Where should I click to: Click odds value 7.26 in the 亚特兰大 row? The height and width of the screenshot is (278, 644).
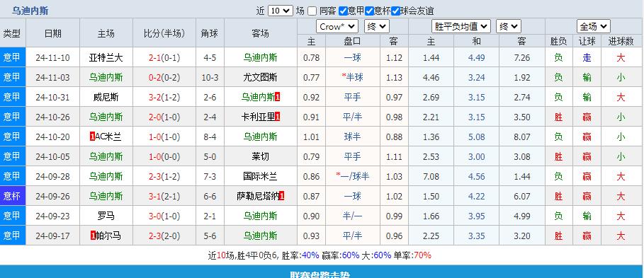tap(522, 57)
